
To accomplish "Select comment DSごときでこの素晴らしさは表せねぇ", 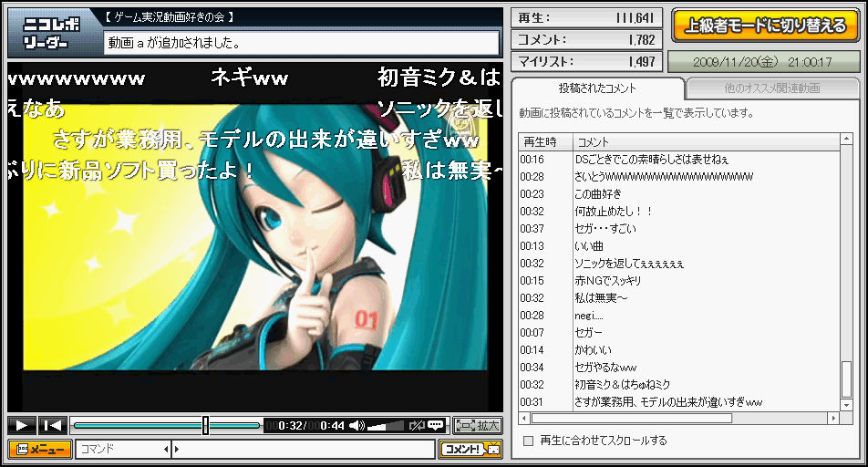I will pyautogui.click(x=679, y=160).
